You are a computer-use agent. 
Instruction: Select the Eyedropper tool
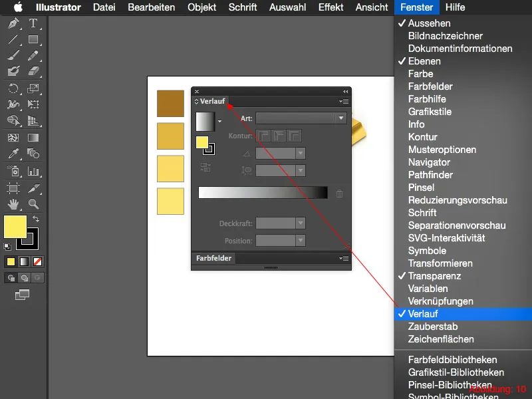(13, 154)
